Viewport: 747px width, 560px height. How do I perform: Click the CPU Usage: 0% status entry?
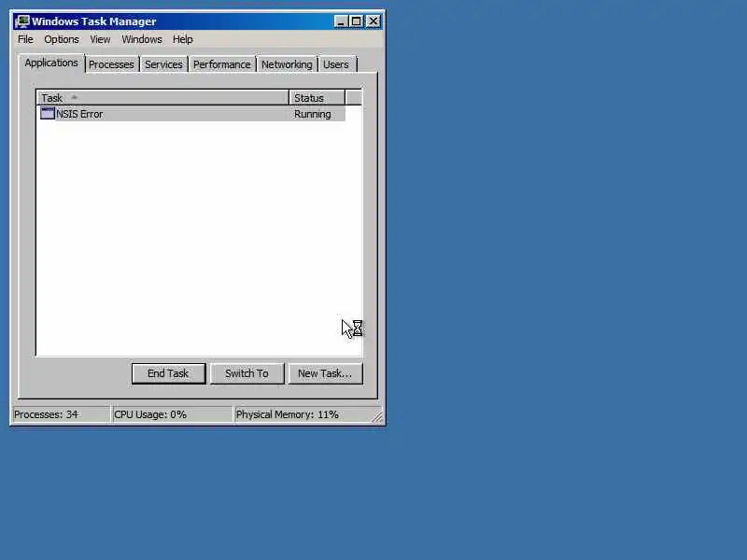172,414
